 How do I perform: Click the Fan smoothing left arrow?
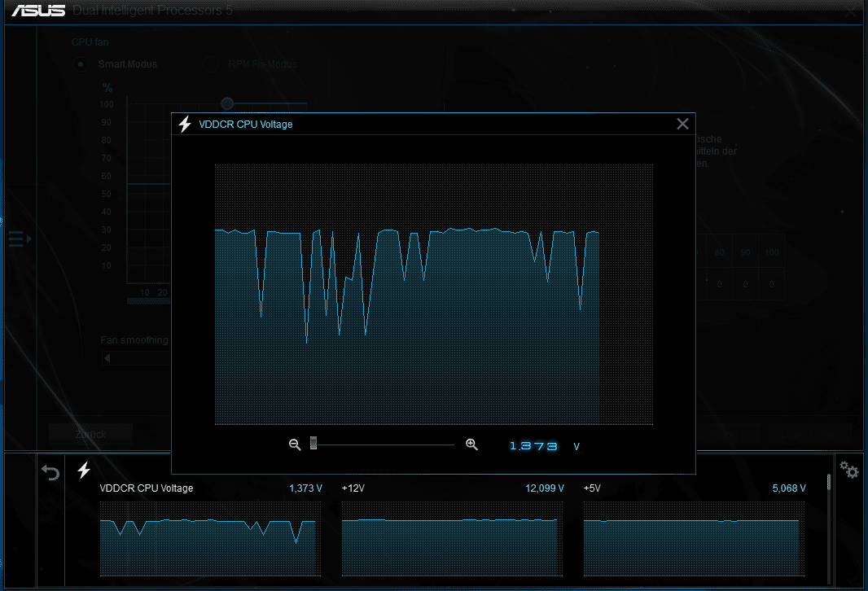[x=107, y=358]
